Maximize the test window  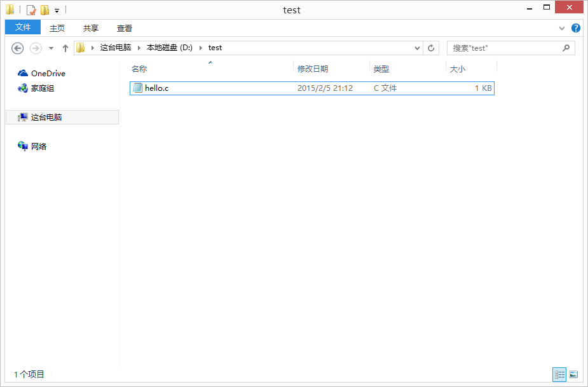(547, 8)
